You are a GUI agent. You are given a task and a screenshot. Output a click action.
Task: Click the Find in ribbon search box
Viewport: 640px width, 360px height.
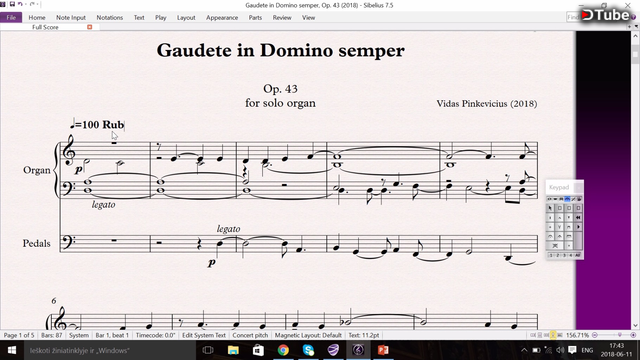tap(573, 17)
